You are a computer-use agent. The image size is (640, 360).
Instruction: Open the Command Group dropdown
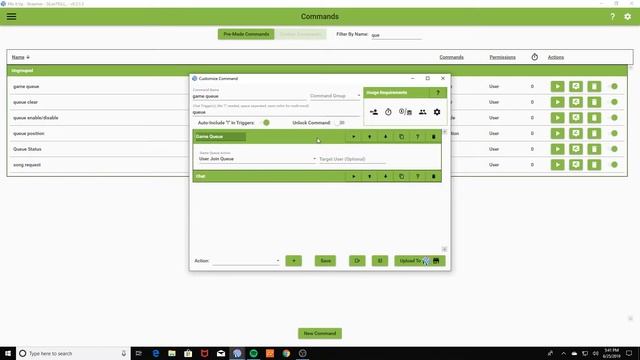pyautogui.click(x=335, y=96)
